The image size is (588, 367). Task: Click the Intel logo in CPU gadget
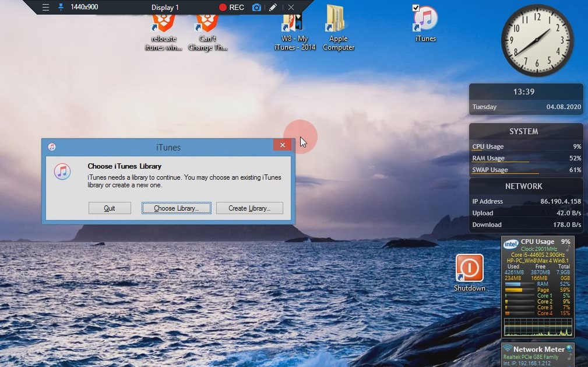coord(510,244)
